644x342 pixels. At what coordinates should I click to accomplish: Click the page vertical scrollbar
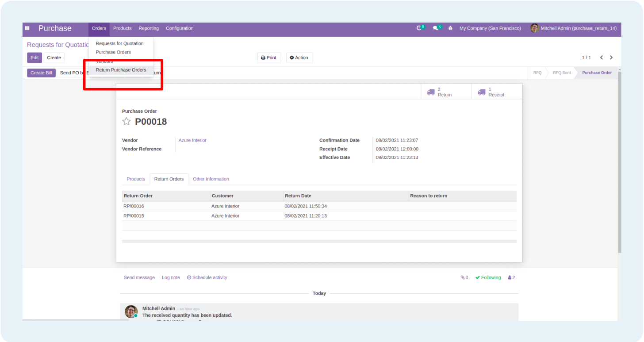pyautogui.click(x=619, y=161)
